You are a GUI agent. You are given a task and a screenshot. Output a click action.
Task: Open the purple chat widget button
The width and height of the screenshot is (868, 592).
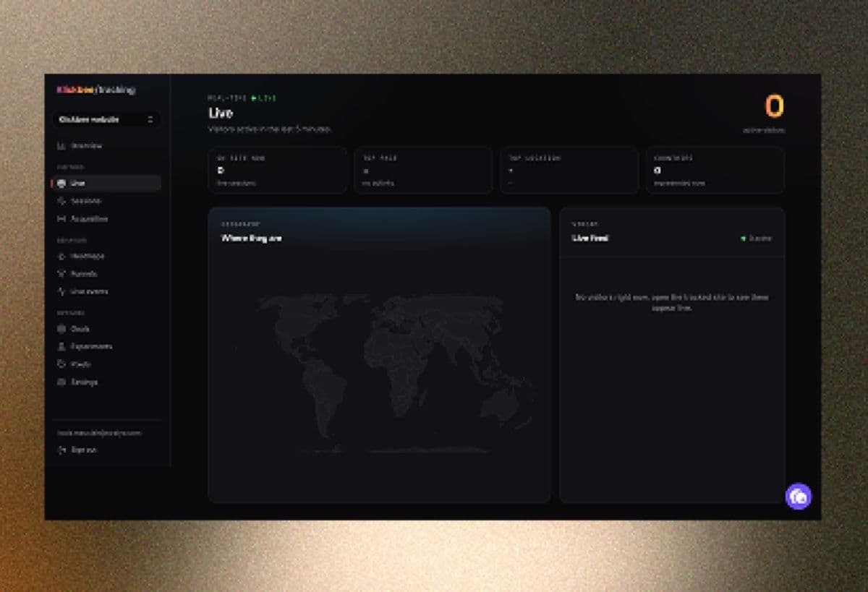(x=799, y=497)
